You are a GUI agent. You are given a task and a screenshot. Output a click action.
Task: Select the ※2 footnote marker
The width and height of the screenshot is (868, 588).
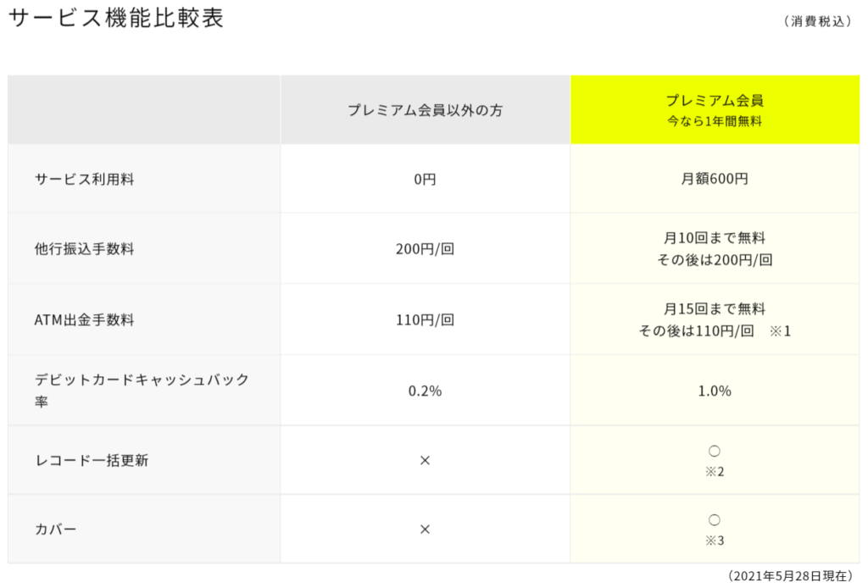click(x=714, y=472)
